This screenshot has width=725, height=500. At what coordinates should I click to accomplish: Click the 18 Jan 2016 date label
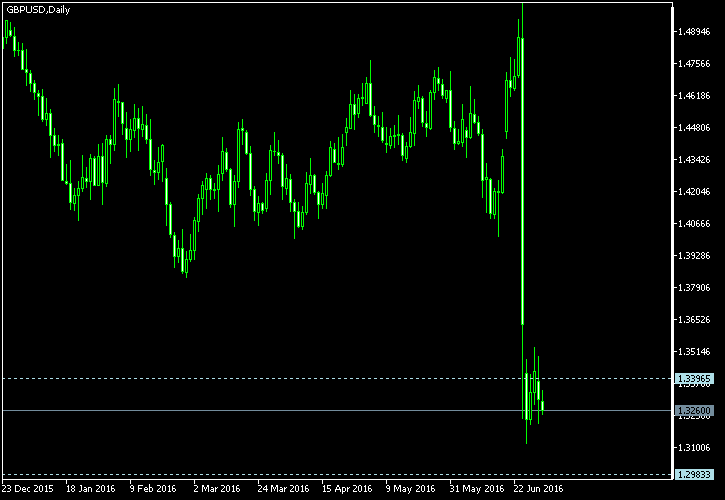click(x=91, y=489)
